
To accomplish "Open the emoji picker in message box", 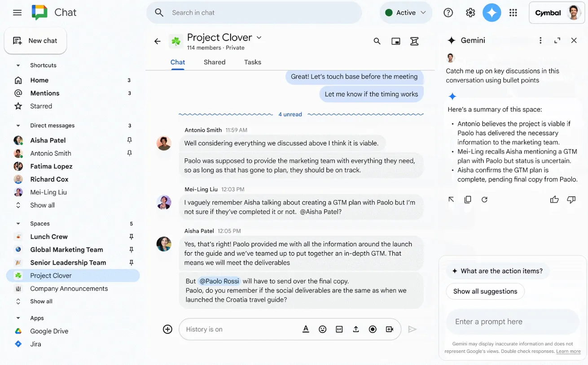I will click(x=322, y=329).
